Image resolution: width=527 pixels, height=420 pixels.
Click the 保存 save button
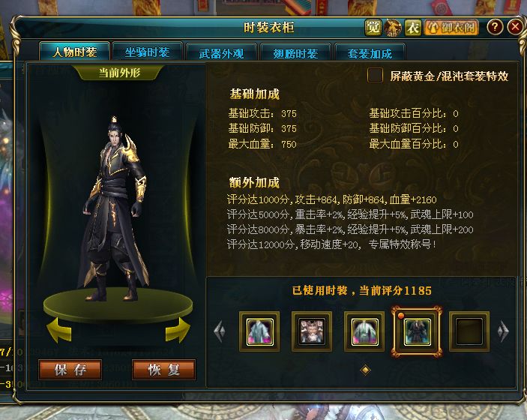(x=70, y=370)
